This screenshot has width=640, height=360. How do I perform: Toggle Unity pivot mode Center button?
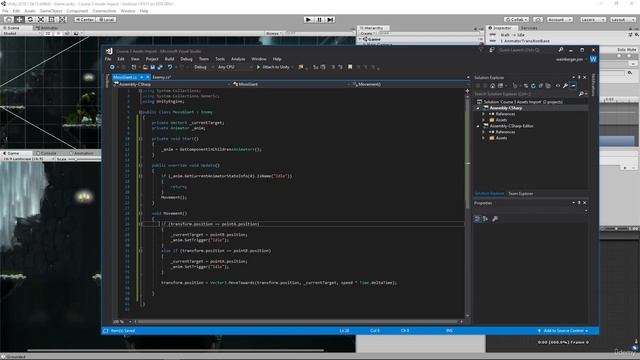coord(85,19)
